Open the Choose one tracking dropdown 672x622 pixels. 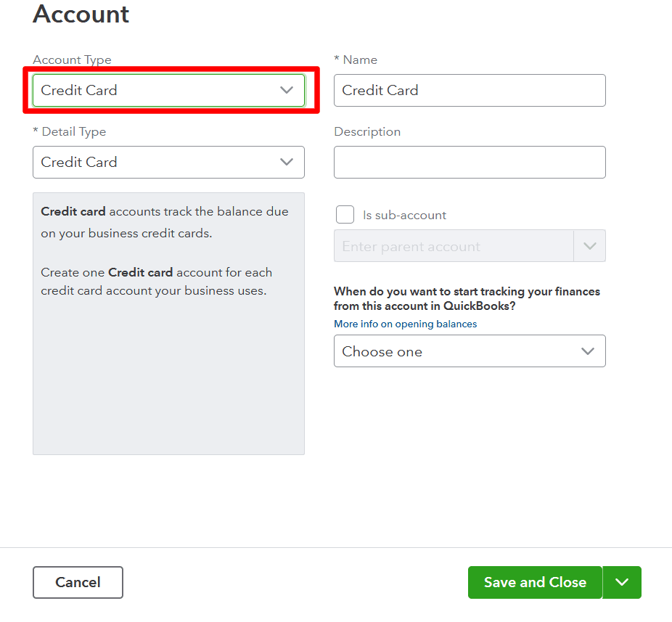pos(470,351)
